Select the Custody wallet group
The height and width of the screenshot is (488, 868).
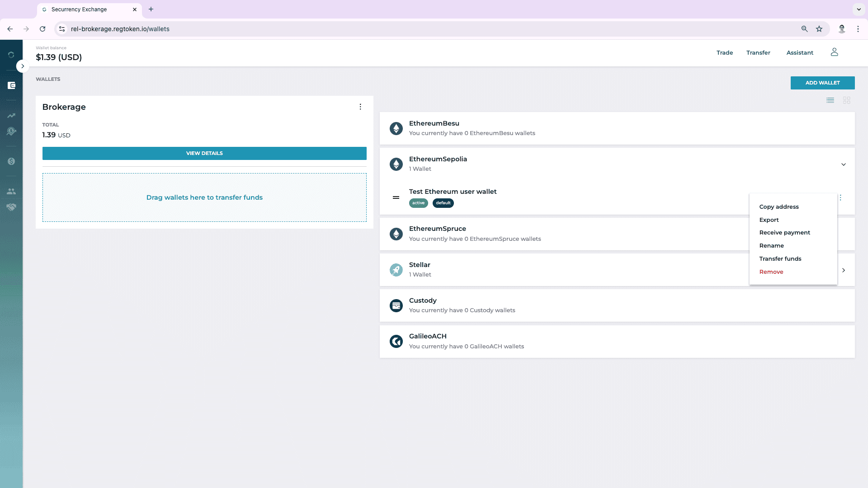(617, 305)
